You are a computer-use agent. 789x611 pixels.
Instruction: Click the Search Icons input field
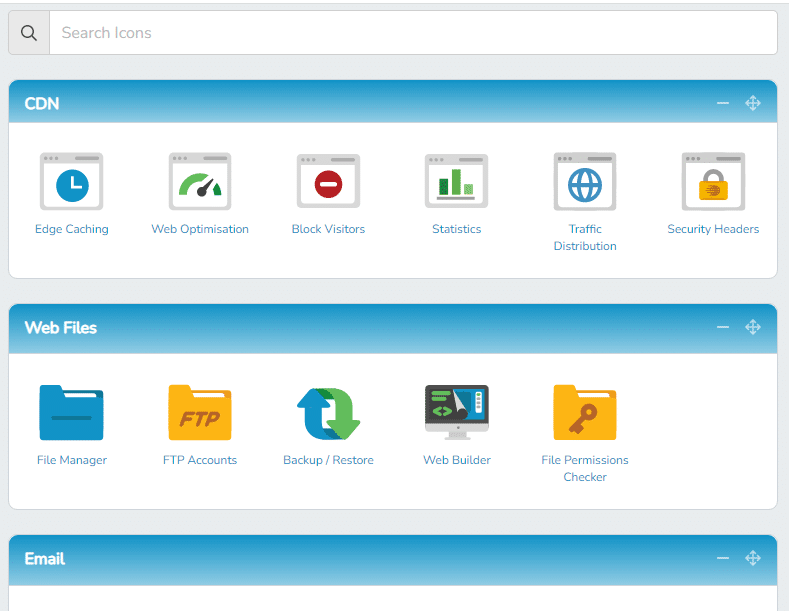pos(412,33)
